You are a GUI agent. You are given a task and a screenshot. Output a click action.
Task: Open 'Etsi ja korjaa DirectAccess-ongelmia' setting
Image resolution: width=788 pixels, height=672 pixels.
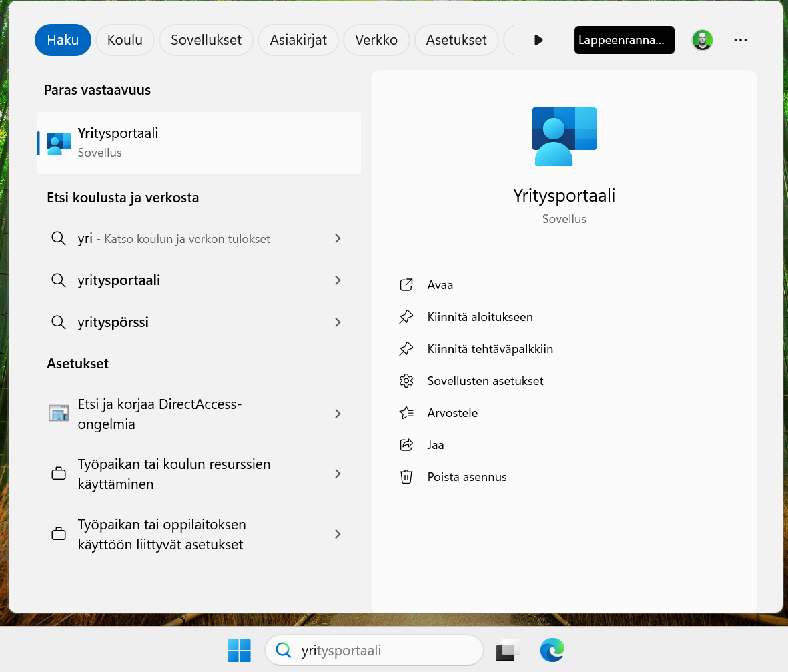click(199, 414)
